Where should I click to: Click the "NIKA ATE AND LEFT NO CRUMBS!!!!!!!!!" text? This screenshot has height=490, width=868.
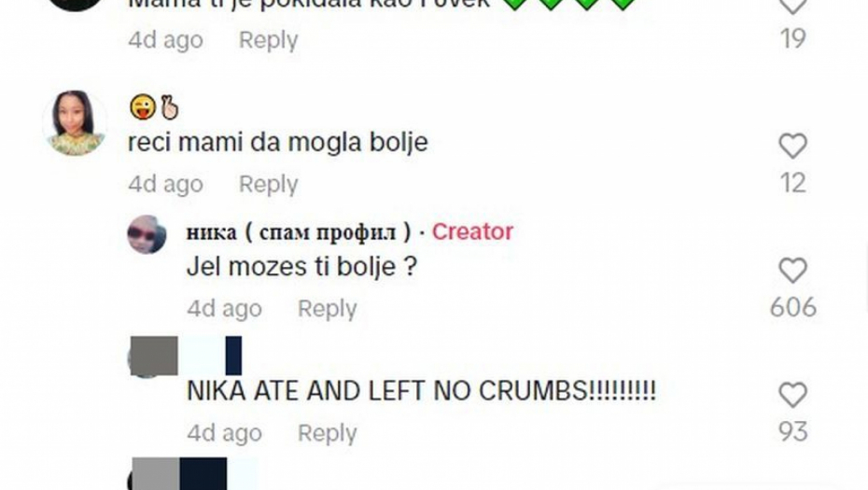point(421,391)
